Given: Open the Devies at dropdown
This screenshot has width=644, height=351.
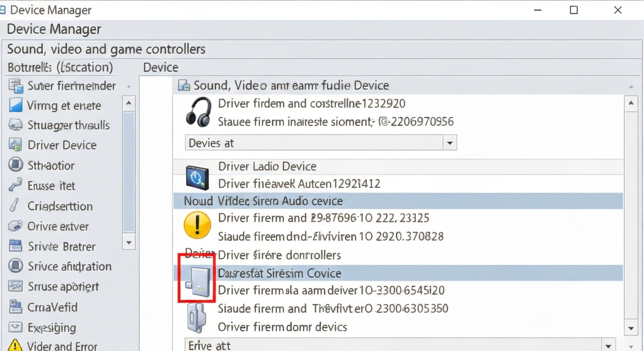Looking at the screenshot, I should (x=450, y=143).
